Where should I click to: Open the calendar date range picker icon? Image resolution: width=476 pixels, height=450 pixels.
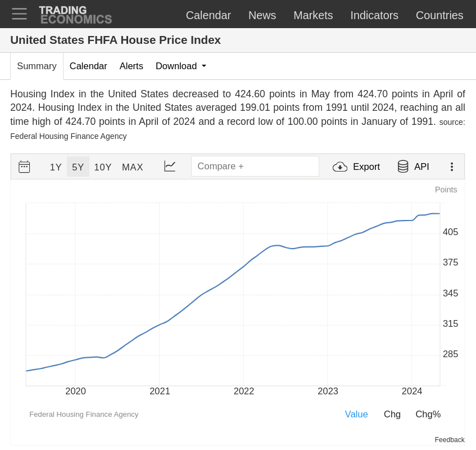tap(24, 166)
